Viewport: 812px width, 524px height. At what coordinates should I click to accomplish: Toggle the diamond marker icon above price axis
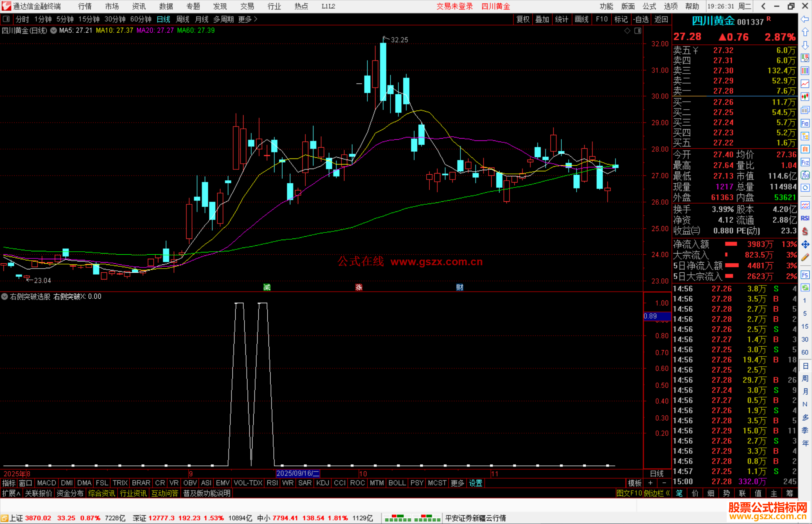[627, 31]
